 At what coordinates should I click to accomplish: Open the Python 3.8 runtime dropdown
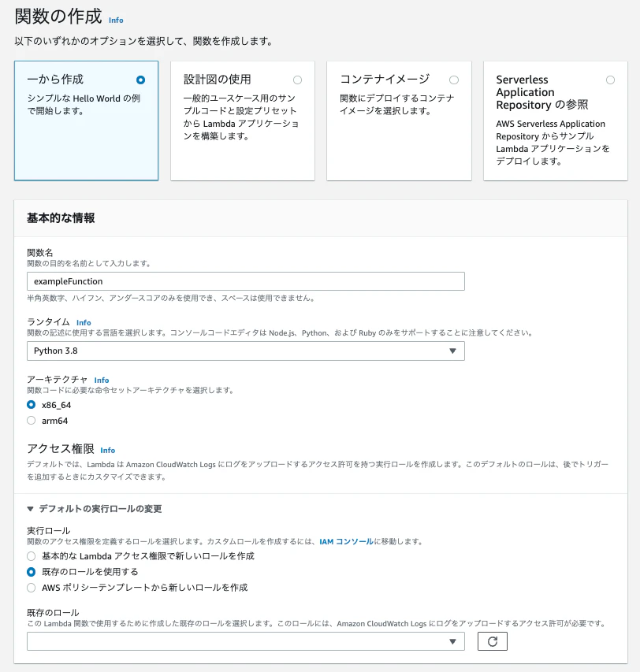coord(246,351)
